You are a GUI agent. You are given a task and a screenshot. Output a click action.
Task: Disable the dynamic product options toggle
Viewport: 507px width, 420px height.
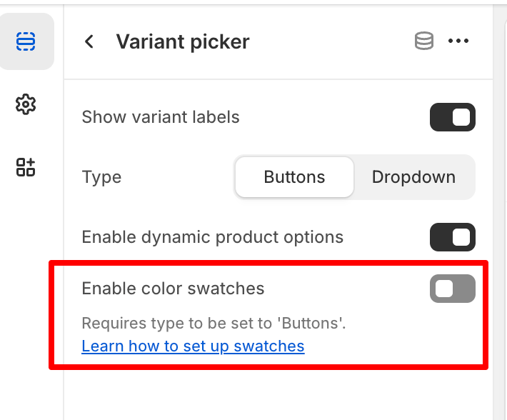pyautogui.click(x=452, y=237)
